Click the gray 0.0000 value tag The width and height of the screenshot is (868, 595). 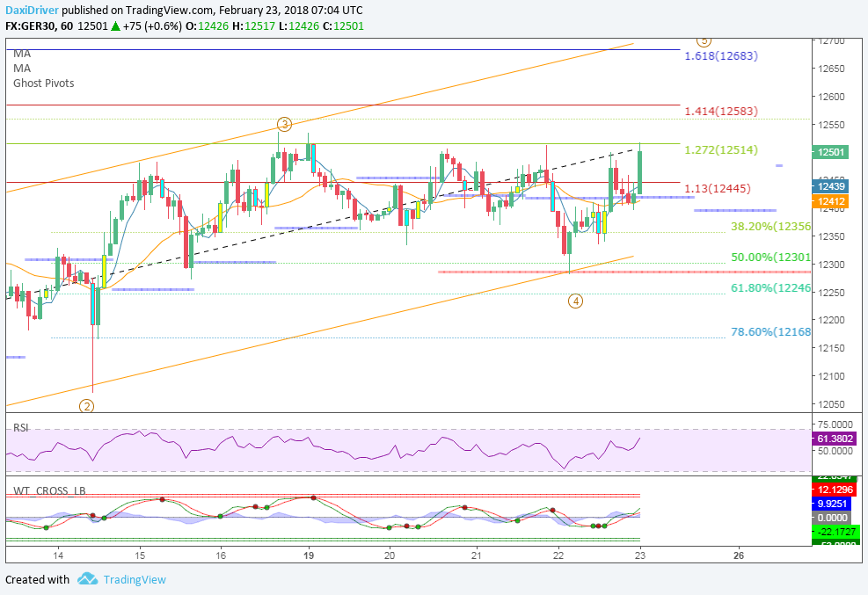tap(831, 518)
